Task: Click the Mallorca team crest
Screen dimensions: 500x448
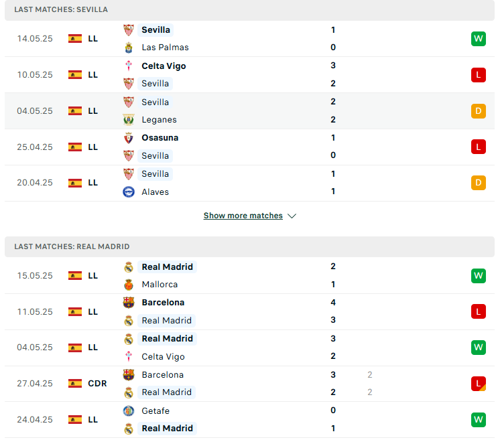Action: 129,285
